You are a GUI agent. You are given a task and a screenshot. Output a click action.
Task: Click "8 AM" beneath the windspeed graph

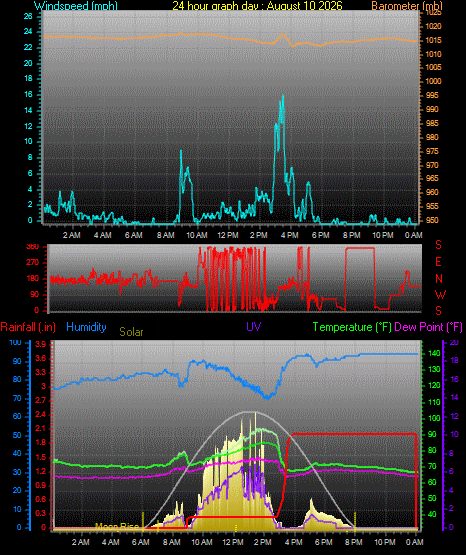pos(166,235)
